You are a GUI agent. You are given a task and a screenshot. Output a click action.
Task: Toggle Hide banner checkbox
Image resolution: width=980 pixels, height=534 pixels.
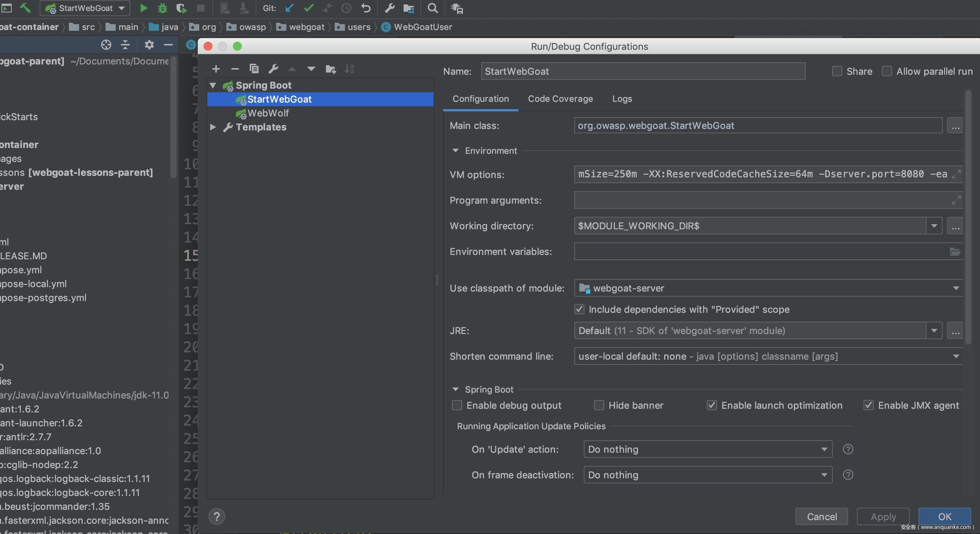[599, 405]
